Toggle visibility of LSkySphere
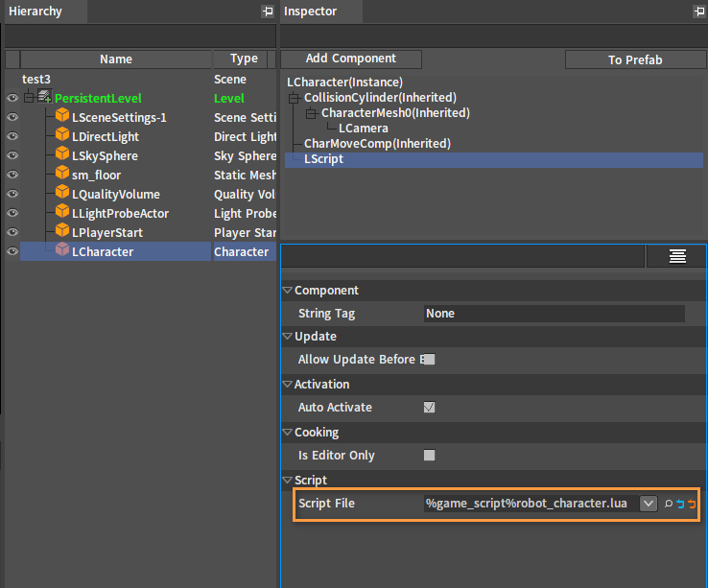708x588 pixels. [12, 155]
